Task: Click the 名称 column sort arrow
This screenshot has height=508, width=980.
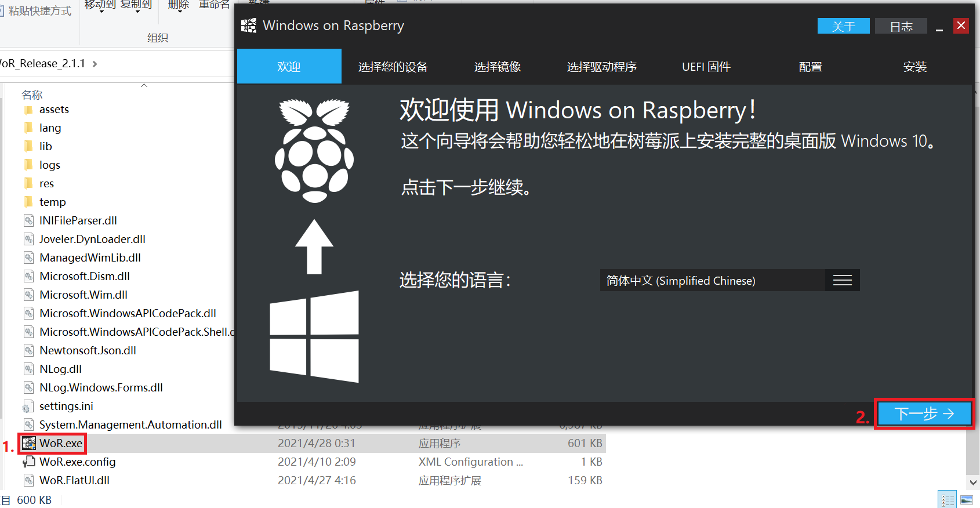Action: pyautogui.click(x=144, y=86)
